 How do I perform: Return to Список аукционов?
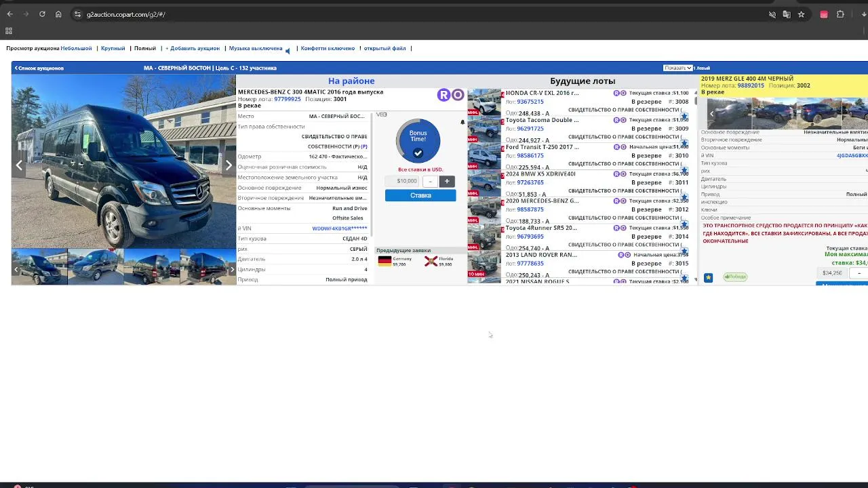[39, 68]
